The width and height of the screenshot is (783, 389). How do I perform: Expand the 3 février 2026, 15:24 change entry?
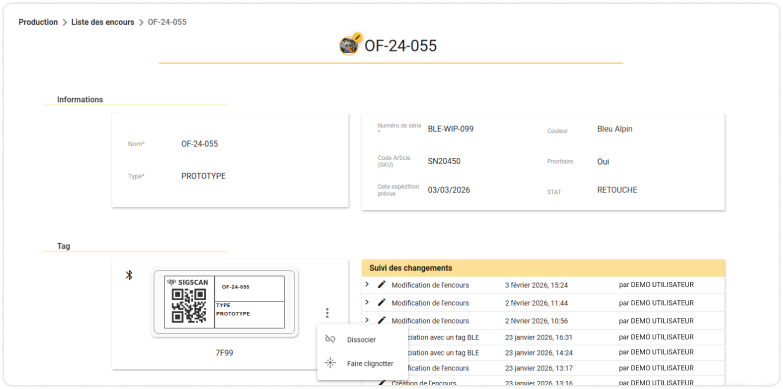tap(367, 285)
